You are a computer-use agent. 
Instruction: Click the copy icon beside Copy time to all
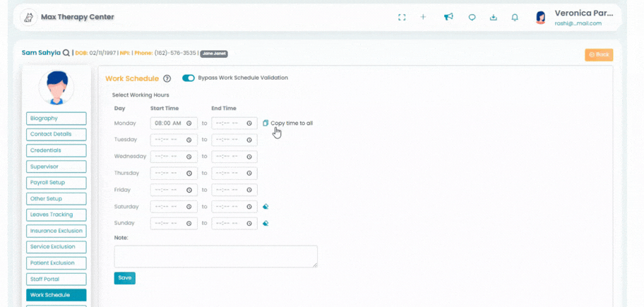(266, 123)
